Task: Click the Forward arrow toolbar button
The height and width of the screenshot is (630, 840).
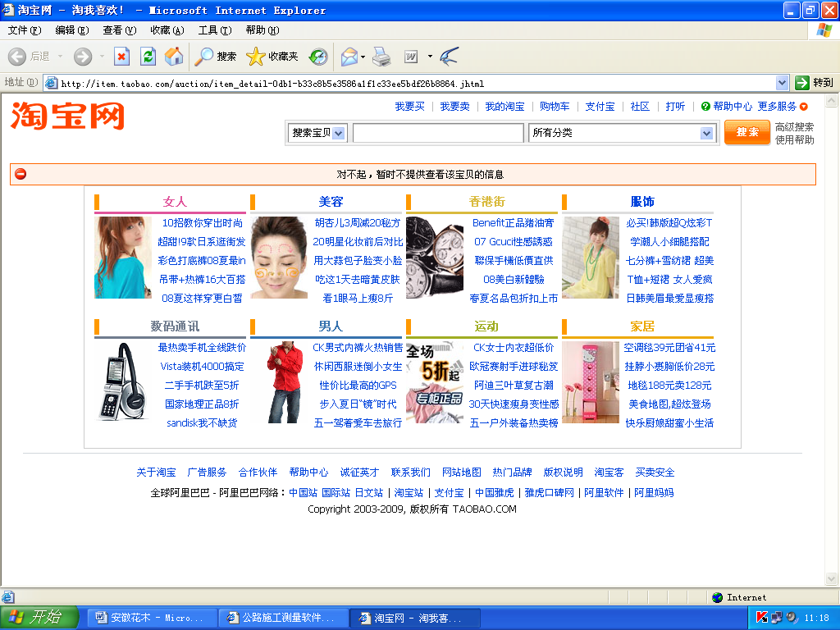Action: pyautogui.click(x=83, y=57)
